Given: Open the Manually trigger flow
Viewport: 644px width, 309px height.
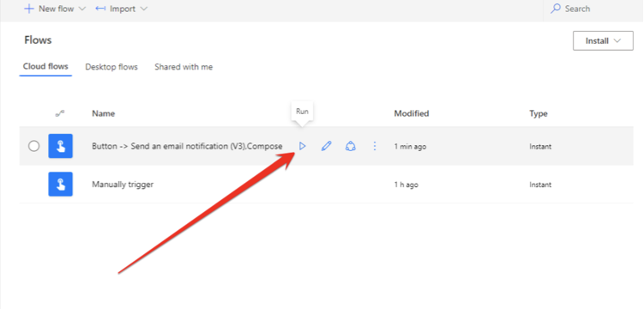Looking at the screenshot, I should coord(123,185).
